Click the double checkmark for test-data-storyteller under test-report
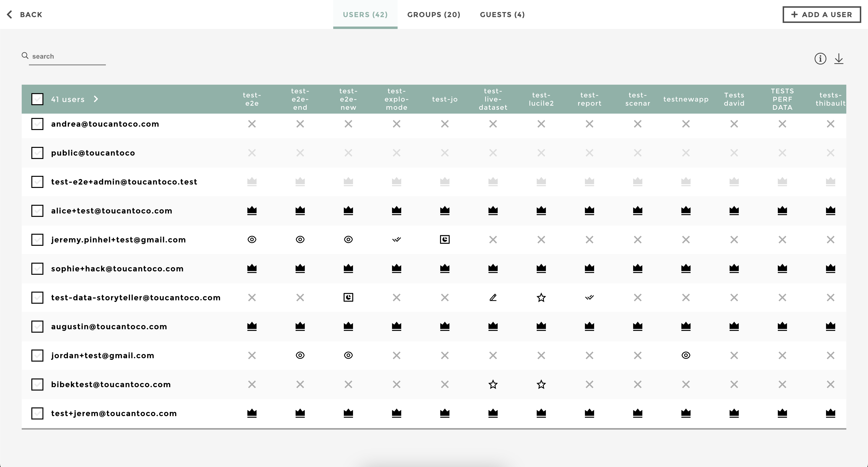 (x=589, y=297)
